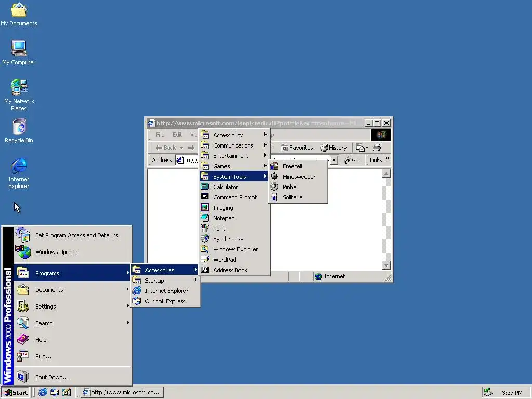Expand Documents in the Start menu

(72, 290)
